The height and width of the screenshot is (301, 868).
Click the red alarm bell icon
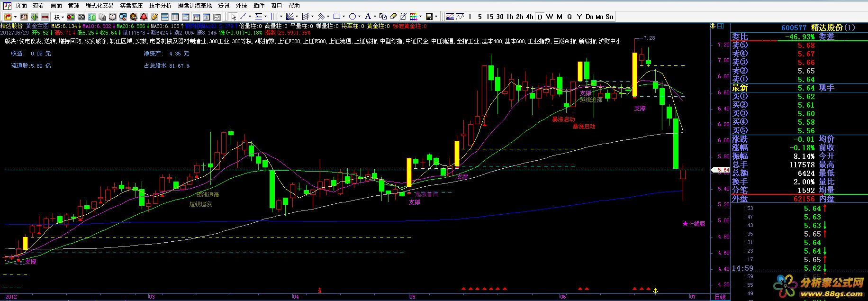[x=144, y=17]
